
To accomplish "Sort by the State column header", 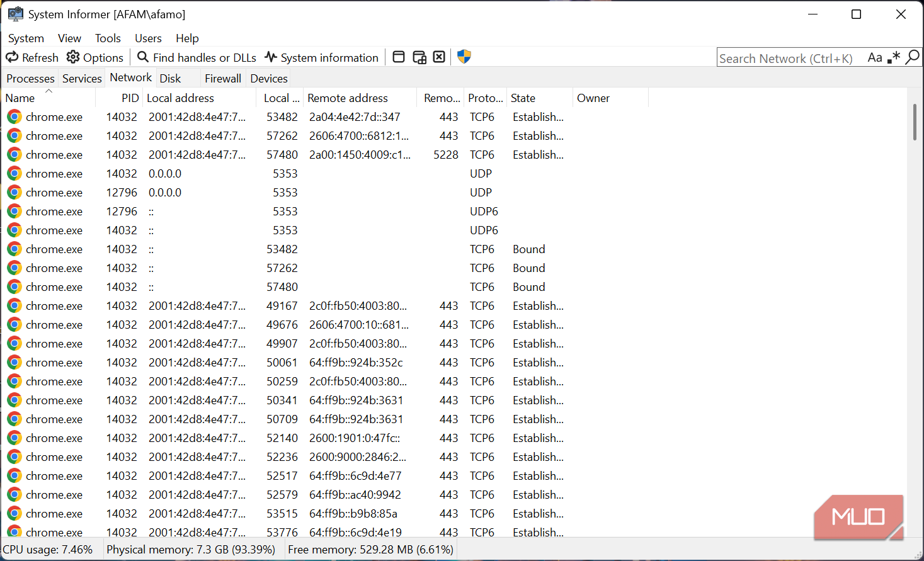I will (x=540, y=98).
